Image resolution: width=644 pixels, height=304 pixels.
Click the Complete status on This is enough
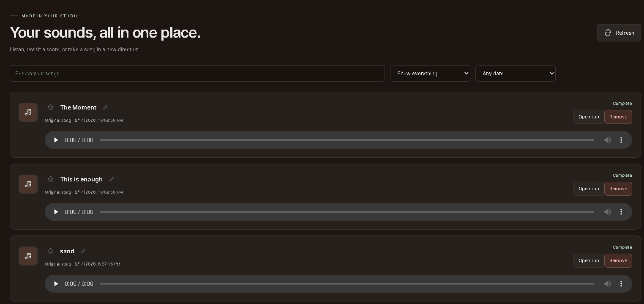(x=622, y=175)
